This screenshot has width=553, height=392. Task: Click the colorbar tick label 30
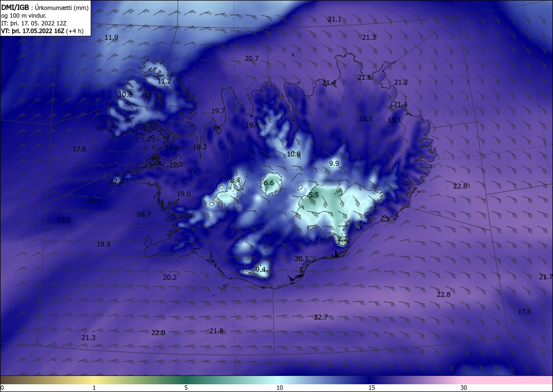click(x=463, y=388)
